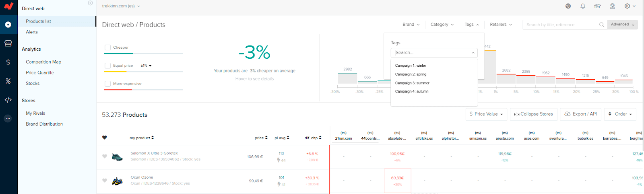The width and height of the screenshot is (644, 194).
Task: Open the percent promotions sidebar icon
Action: click(8, 81)
